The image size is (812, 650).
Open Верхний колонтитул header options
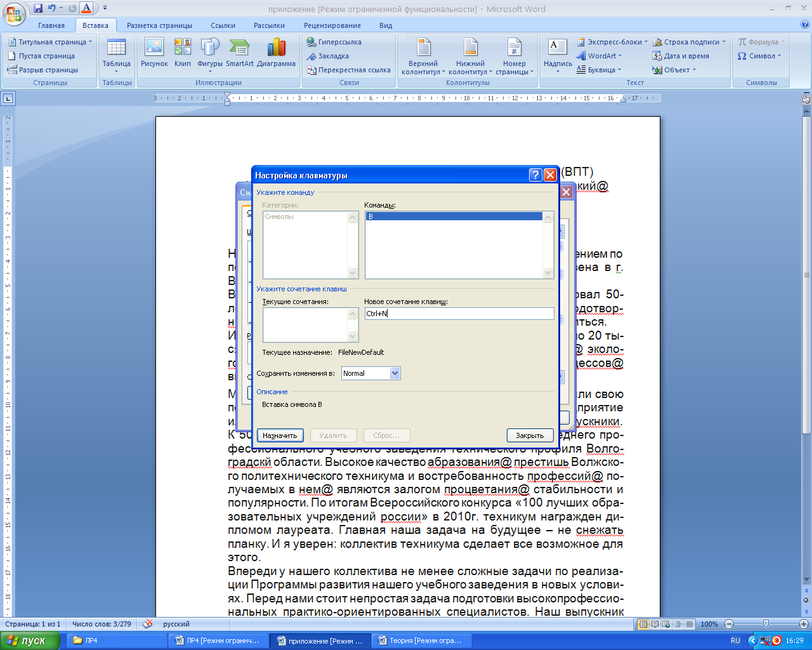[423, 56]
